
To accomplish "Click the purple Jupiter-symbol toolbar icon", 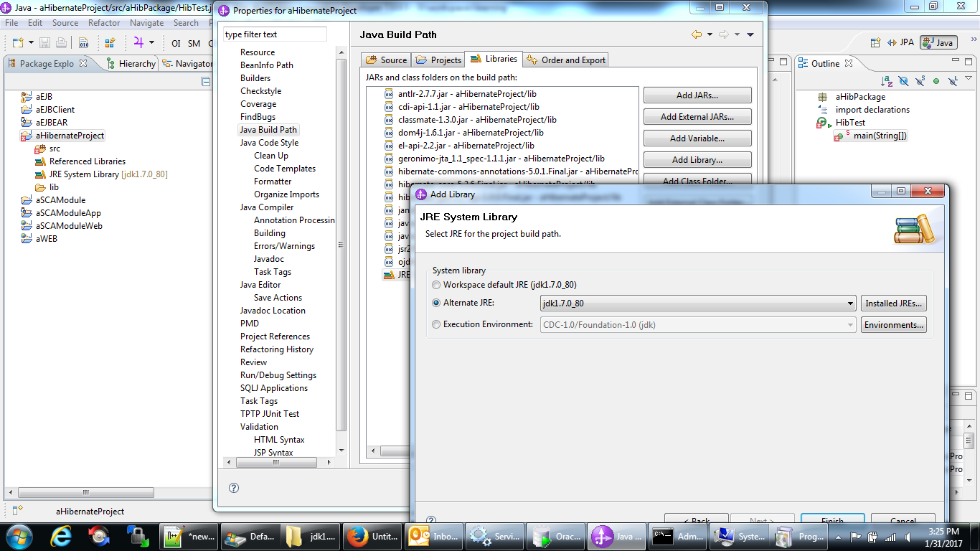I will click(138, 43).
